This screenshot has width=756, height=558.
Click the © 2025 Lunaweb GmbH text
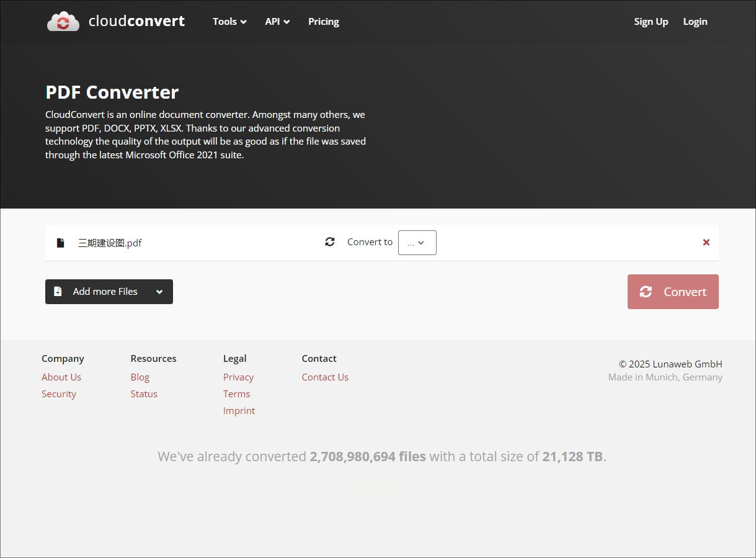[x=670, y=364]
